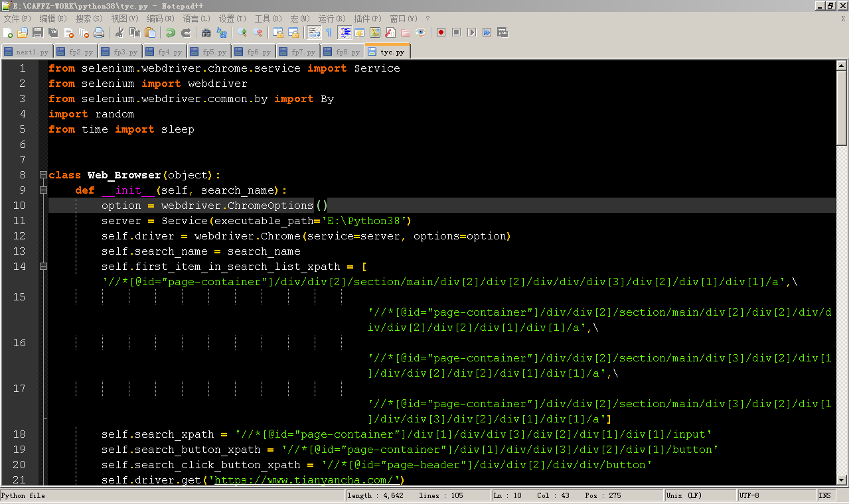Click the Cut scissors icon
Image resolution: width=849 pixels, height=504 pixels.
[119, 32]
